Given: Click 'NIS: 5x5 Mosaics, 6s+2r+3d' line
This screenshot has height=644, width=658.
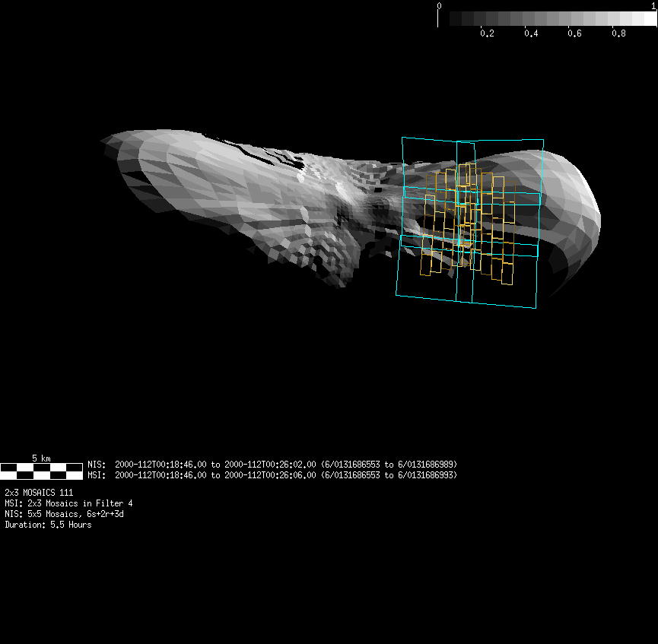Looking at the screenshot, I should pos(64,514).
